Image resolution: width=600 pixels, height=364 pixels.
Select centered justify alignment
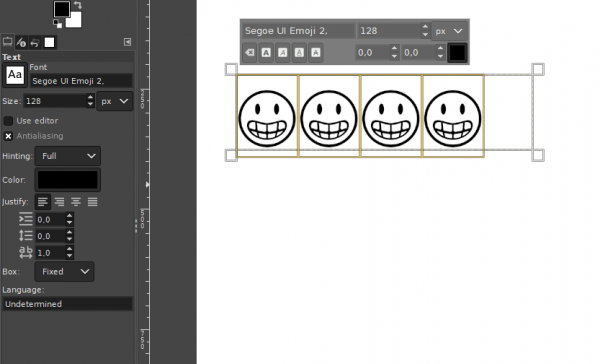click(x=76, y=202)
